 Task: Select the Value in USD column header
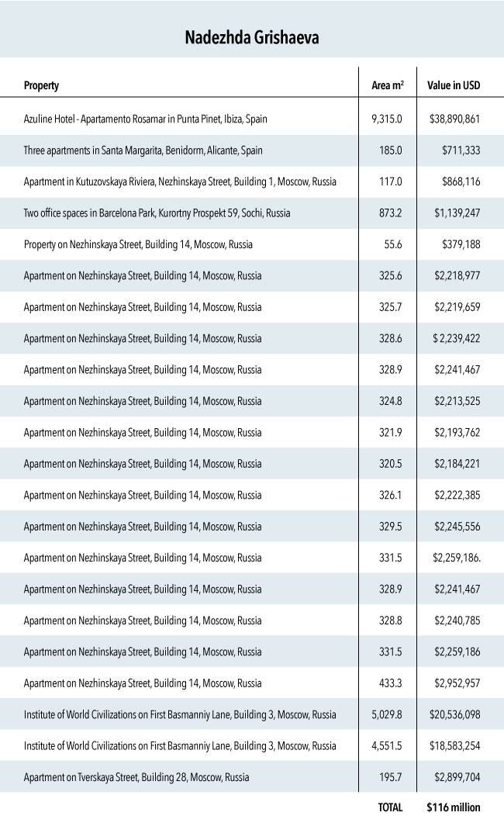[454, 85]
